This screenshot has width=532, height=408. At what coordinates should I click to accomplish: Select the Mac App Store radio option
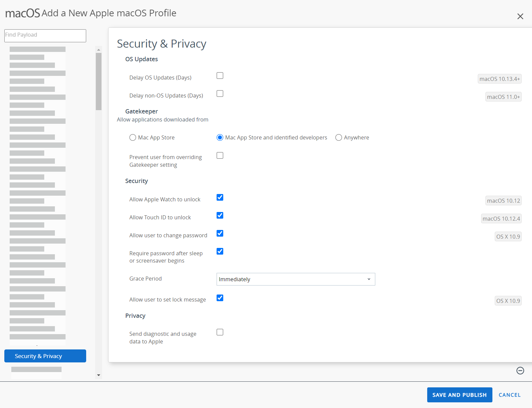pos(133,137)
